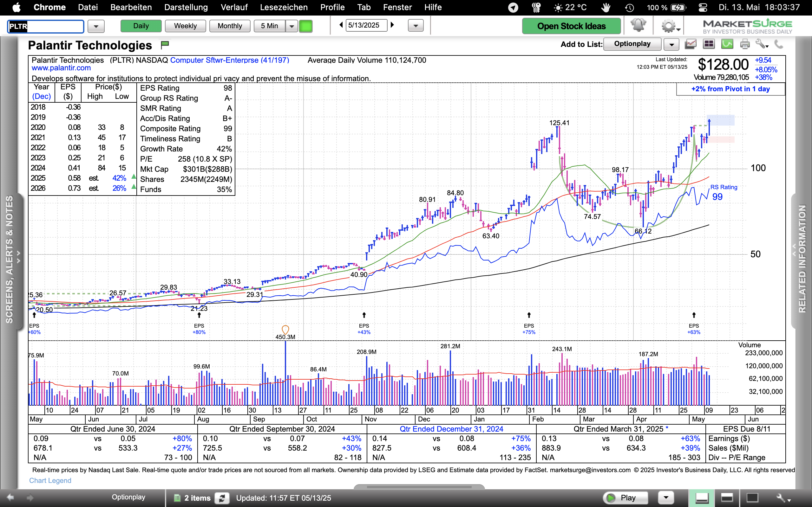The image size is (812, 507).
Task: Expand the 5 Min interval dropdown
Action: [x=291, y=26]
